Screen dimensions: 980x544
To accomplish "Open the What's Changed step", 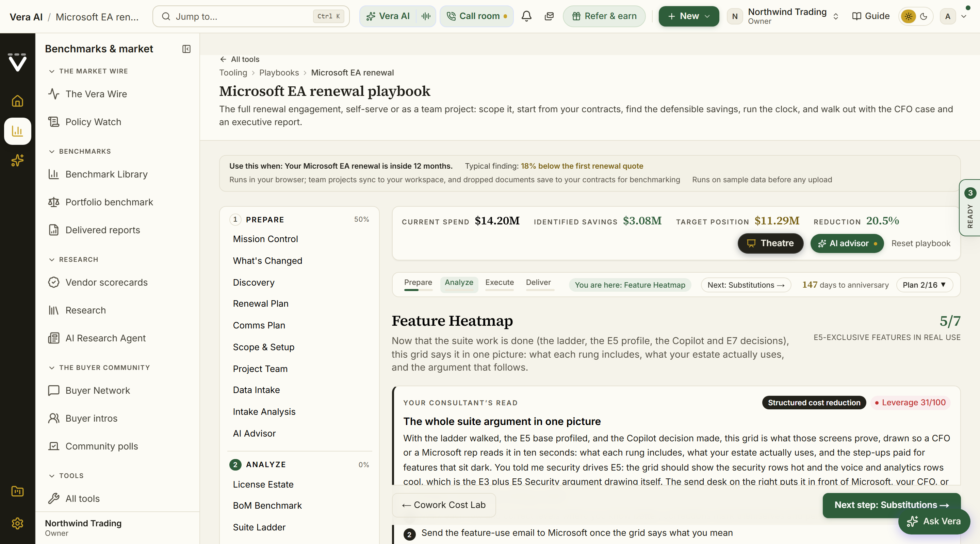I will [267, 261].
